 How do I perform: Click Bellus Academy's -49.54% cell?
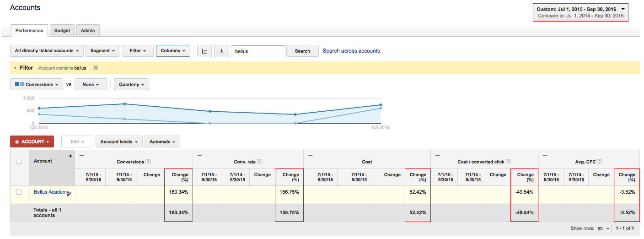coord(525,195)
